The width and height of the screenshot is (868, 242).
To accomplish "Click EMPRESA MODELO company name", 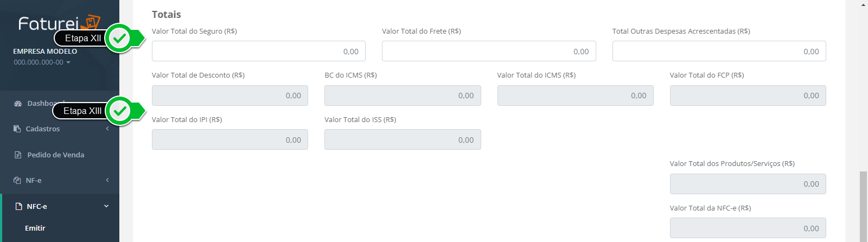I will [x=45, y=51].
